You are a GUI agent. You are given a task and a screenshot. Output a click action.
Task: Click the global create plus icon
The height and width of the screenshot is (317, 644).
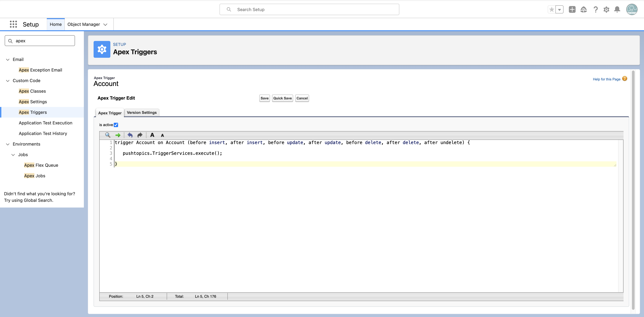tap(572, 10)
